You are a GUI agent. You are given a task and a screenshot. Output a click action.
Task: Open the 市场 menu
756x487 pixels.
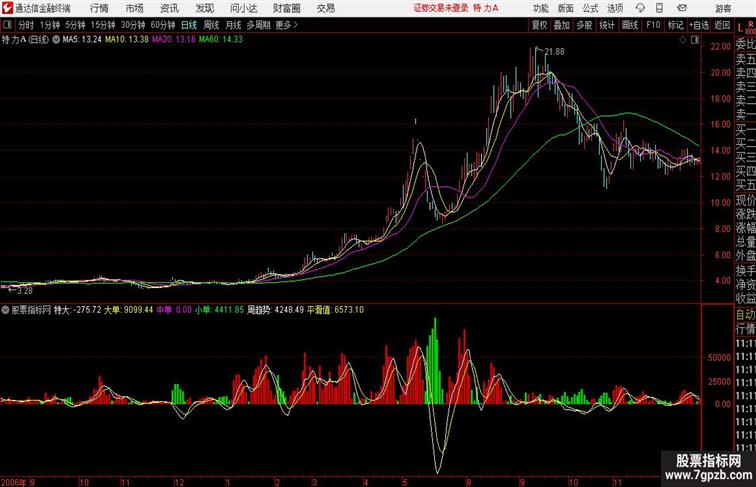[135, 8]
